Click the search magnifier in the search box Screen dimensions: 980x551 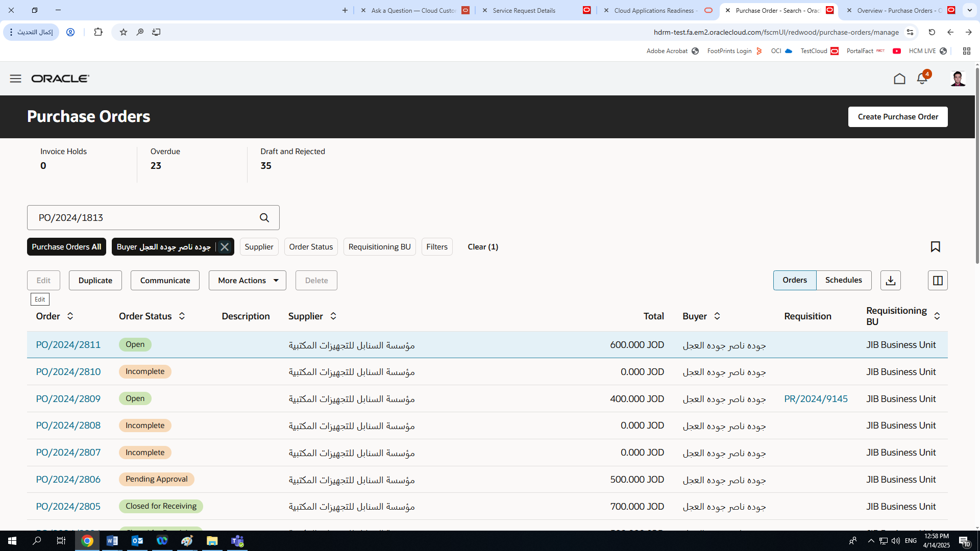[x=264, y=217]
